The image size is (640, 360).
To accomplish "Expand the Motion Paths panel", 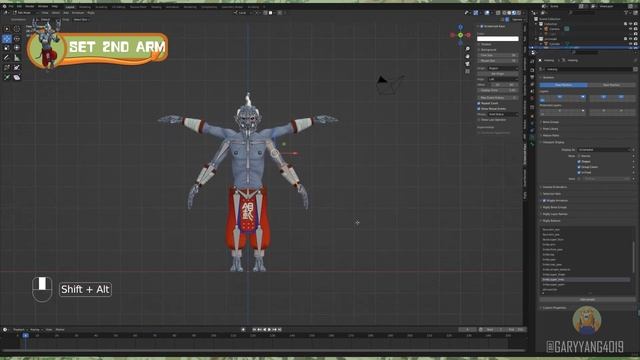I will [x=551, y=136].
